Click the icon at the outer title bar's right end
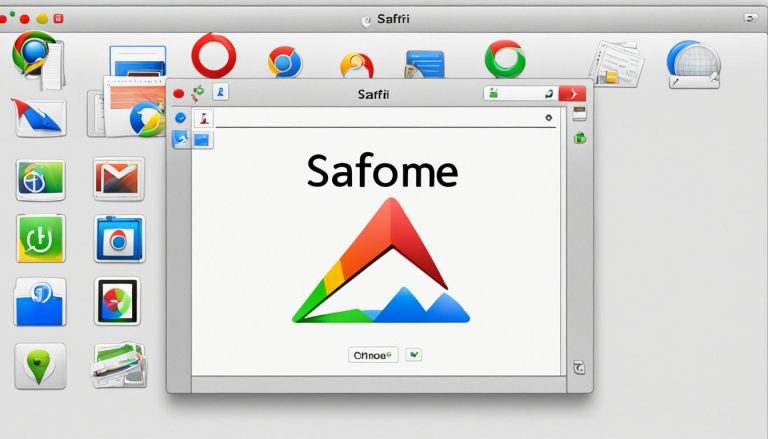The image size is (768, 439). pos(750,18)
